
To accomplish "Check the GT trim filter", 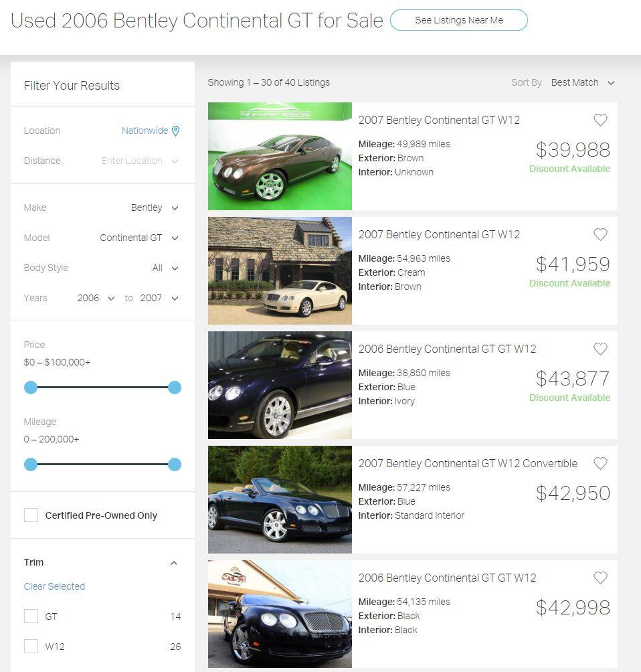I will (31, 616).
